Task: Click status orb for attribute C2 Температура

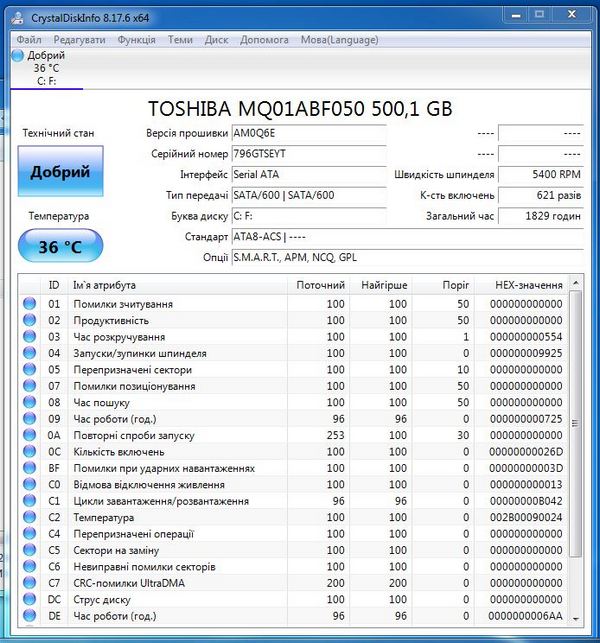Action: [29, 518]
